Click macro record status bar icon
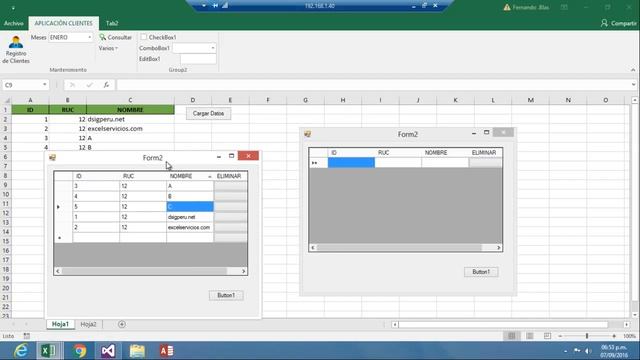The image size is (640, 360). (27, 336)
